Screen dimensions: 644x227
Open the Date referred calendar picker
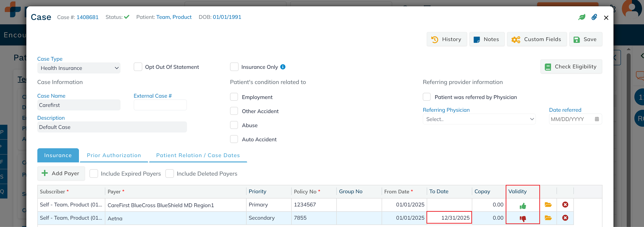(597, 119)
